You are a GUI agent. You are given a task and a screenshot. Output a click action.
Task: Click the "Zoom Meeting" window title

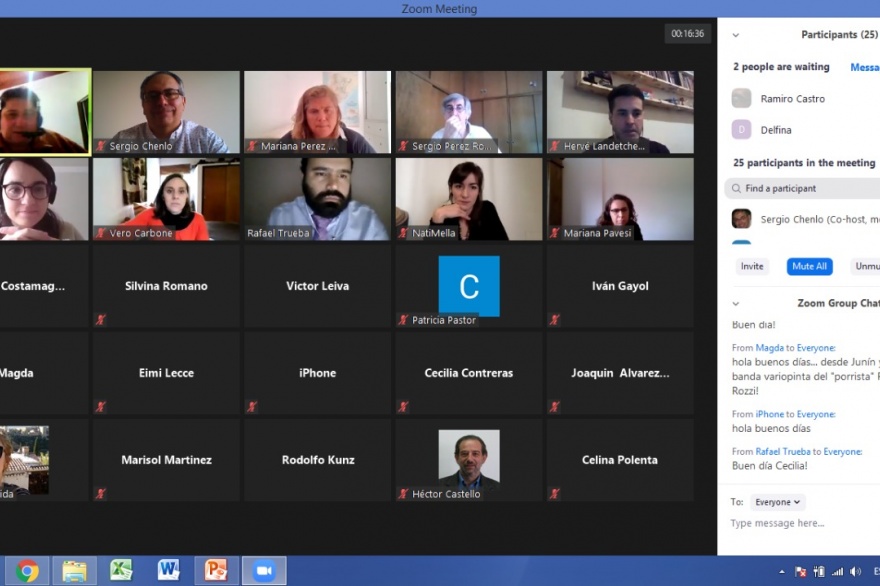(439, 8)
